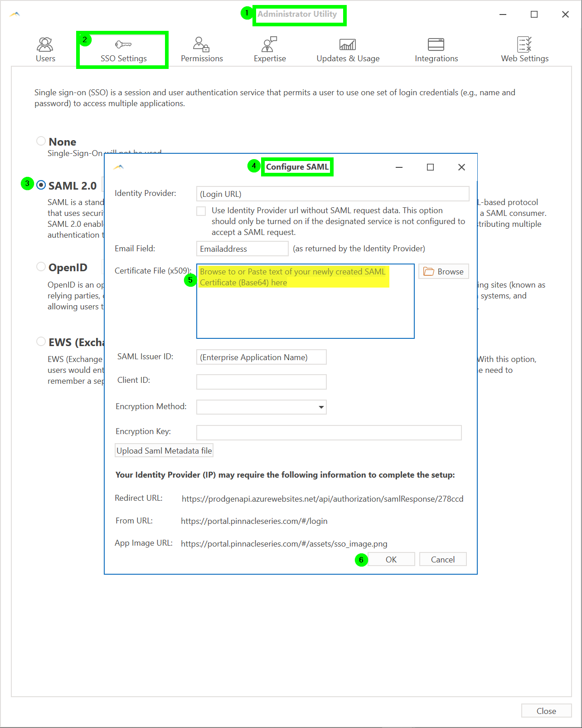Screen dimensions: 582x728
Task: Click the Client ID field
Action: point(262,382)
